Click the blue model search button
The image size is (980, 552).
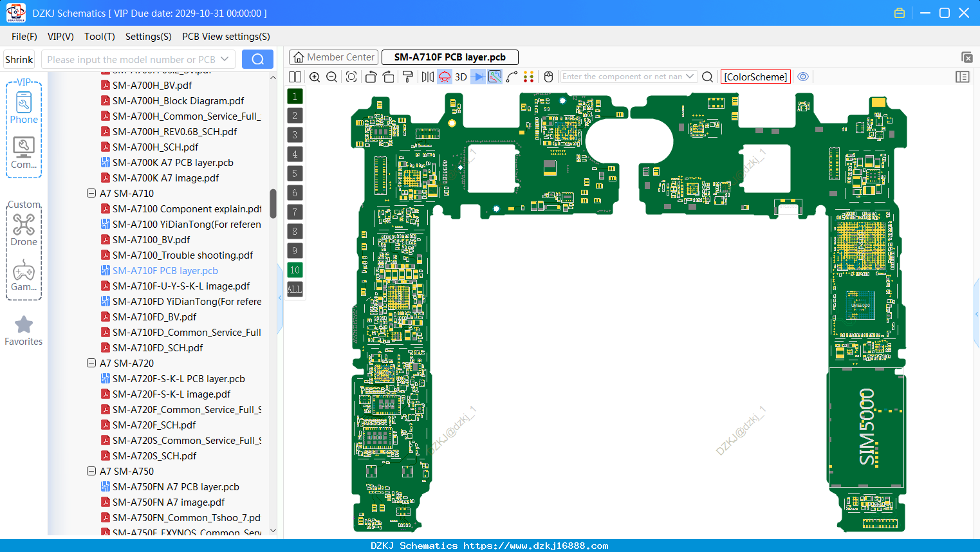(x=257, y=59)
